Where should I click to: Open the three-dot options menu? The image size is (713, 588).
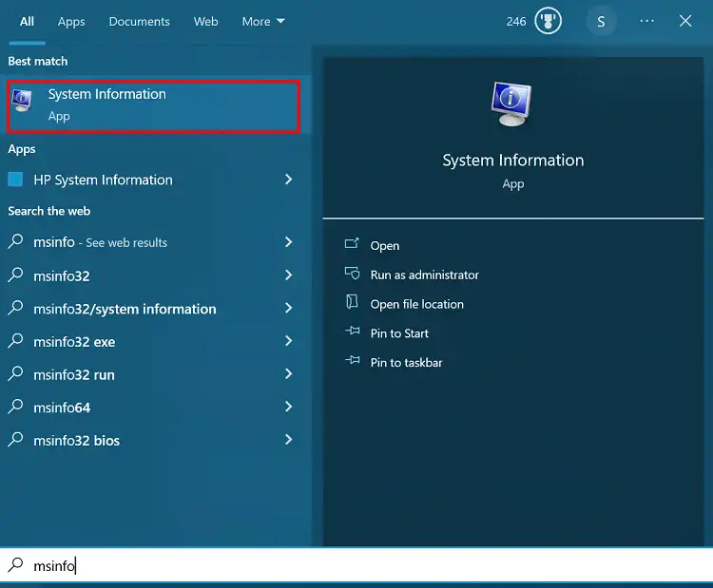click(x=646, y=21)
